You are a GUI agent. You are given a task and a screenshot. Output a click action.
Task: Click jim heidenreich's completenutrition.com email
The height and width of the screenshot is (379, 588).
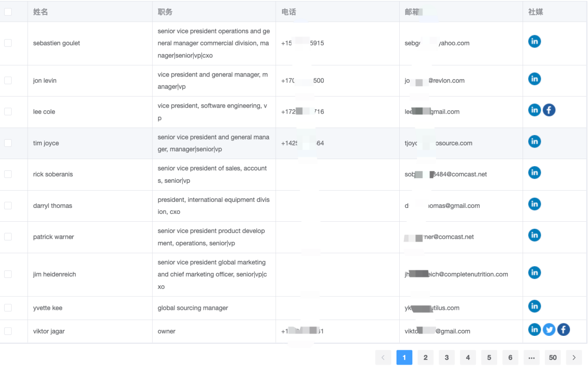click(x=456, y=275)
